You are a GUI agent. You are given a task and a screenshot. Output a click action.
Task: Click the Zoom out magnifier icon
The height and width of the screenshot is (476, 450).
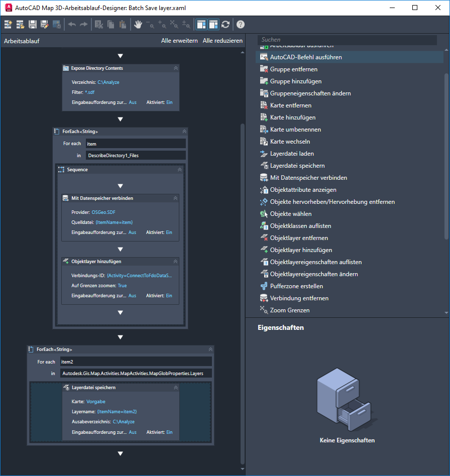tap(150, 25)
